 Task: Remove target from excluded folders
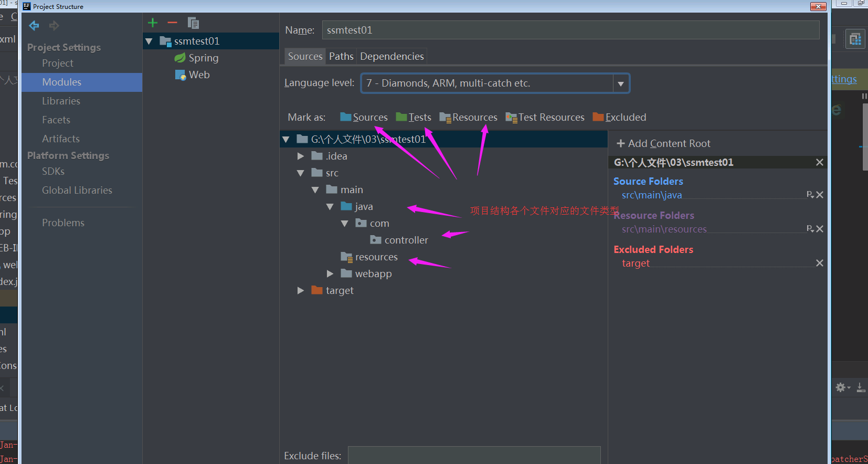click(x=820, y=263)
